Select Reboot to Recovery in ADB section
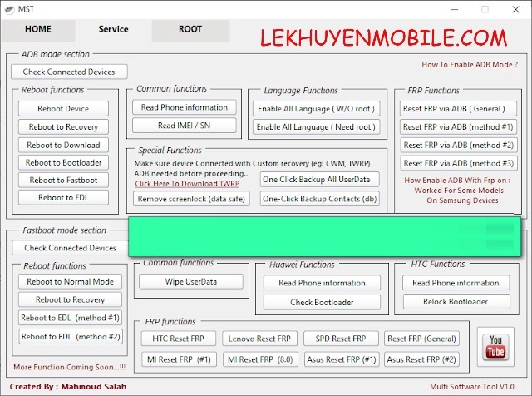This screenshot has height=396, width=532. coord(63,126)
